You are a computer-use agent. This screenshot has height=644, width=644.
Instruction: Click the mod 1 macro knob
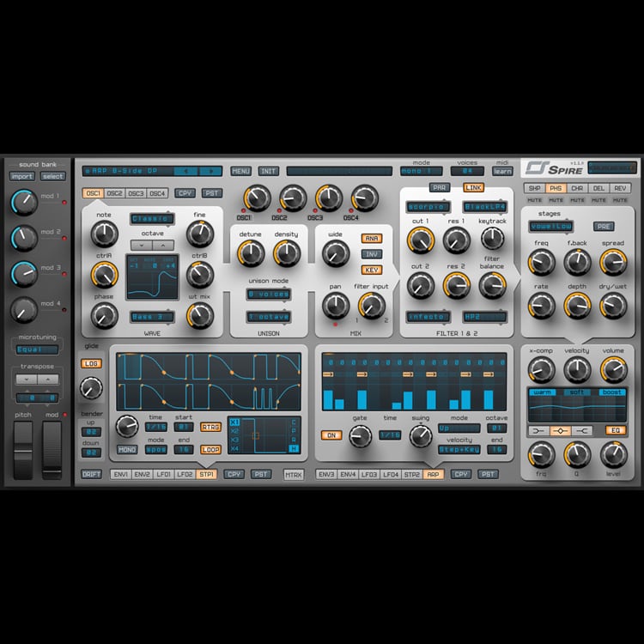tap(24, 202)
